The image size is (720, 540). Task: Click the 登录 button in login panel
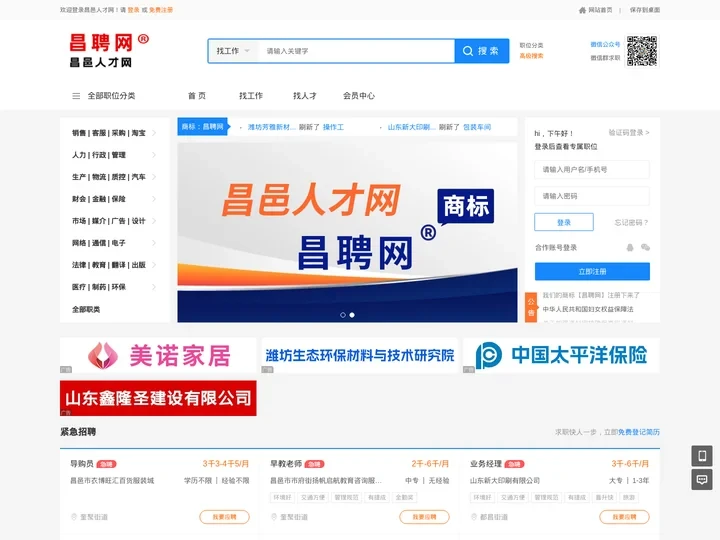point(564,222)
